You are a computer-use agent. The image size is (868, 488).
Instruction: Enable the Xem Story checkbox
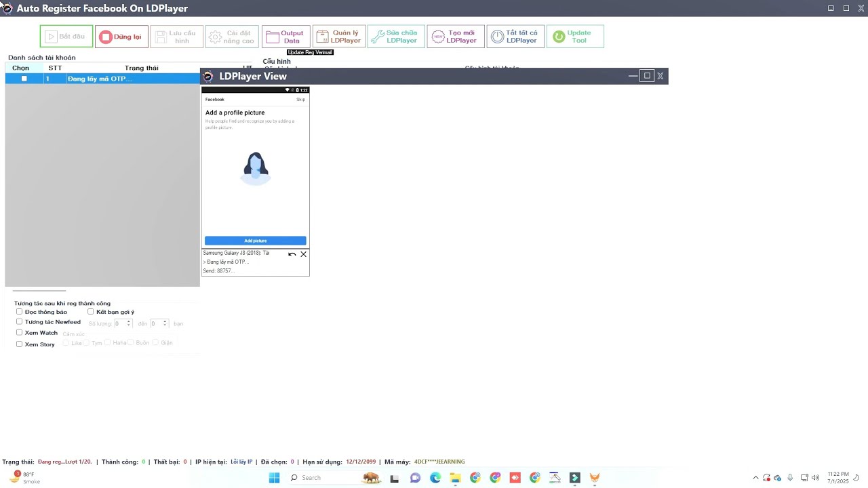pos(20,344)
